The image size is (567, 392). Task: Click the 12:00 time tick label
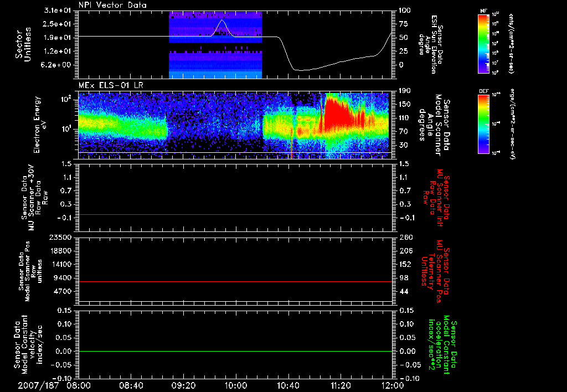tap(393, 385)
